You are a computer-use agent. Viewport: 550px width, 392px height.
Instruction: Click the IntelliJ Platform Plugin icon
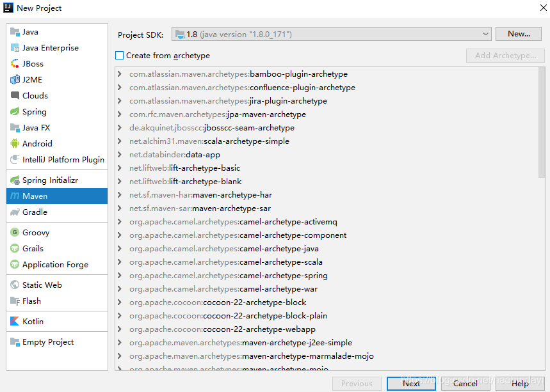pyautogui.click(x=15, y=159)
